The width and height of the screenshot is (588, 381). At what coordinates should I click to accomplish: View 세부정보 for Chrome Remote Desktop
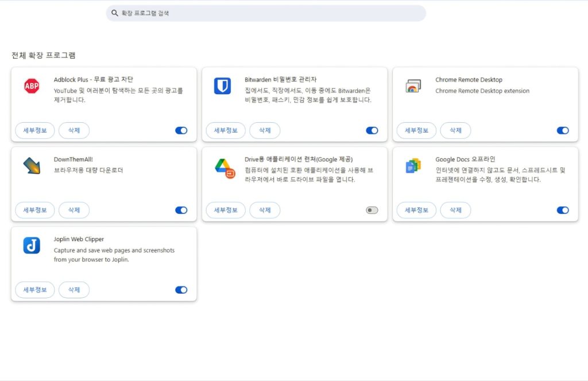pyautogui.click(x=417, y=130)
